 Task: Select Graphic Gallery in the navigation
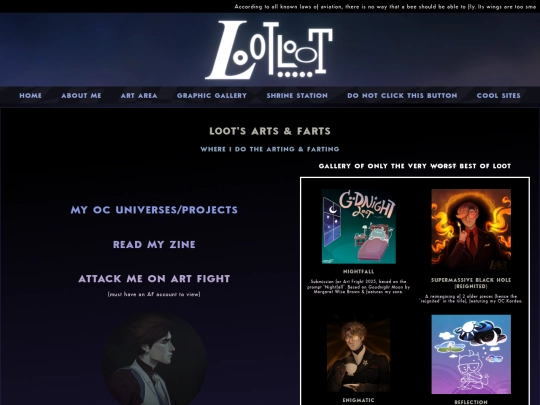click(212, 96)
